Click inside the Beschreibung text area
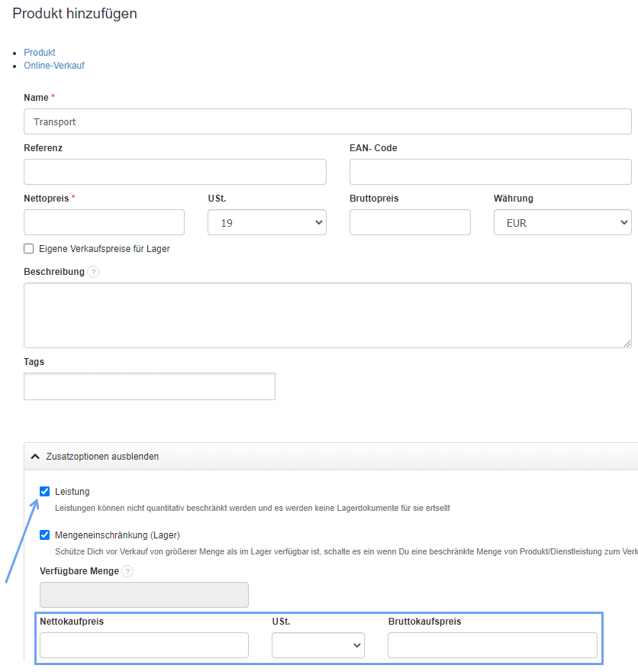This screenshot has width=638, height=672. [327, 315]
